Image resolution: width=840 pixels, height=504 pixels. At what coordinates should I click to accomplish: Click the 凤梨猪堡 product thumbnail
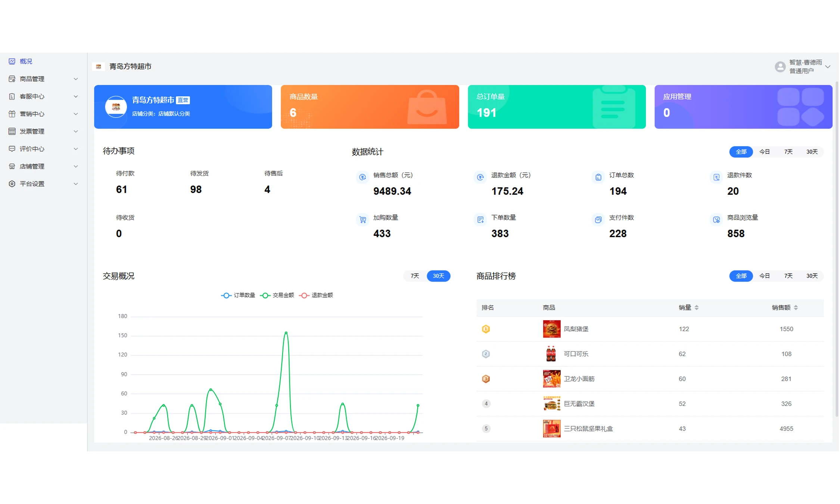tap(551, 329)
